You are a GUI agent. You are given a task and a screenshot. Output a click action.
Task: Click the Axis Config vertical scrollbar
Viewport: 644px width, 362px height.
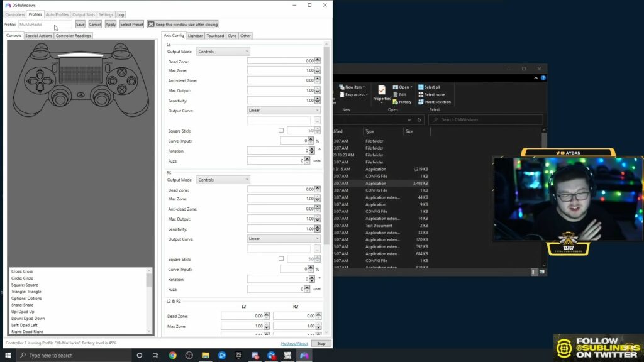tap(326, 146)
